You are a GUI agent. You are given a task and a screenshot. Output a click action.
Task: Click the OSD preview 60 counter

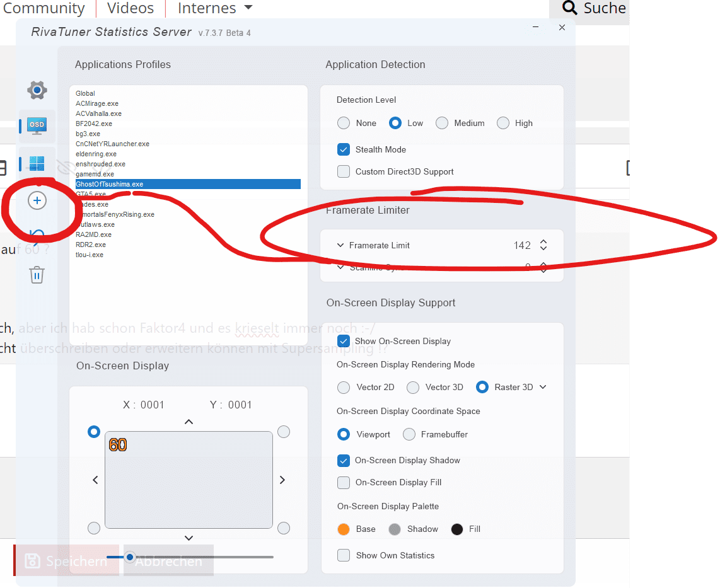pos(118,444)
